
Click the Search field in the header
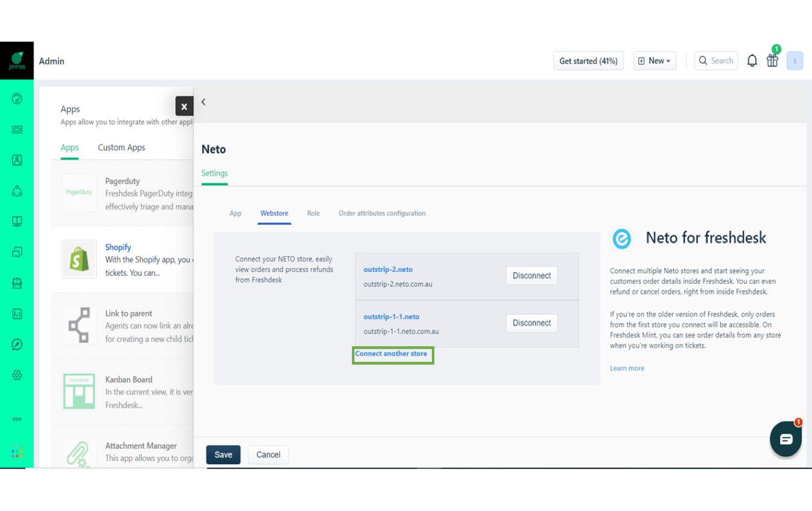[716, 60]
